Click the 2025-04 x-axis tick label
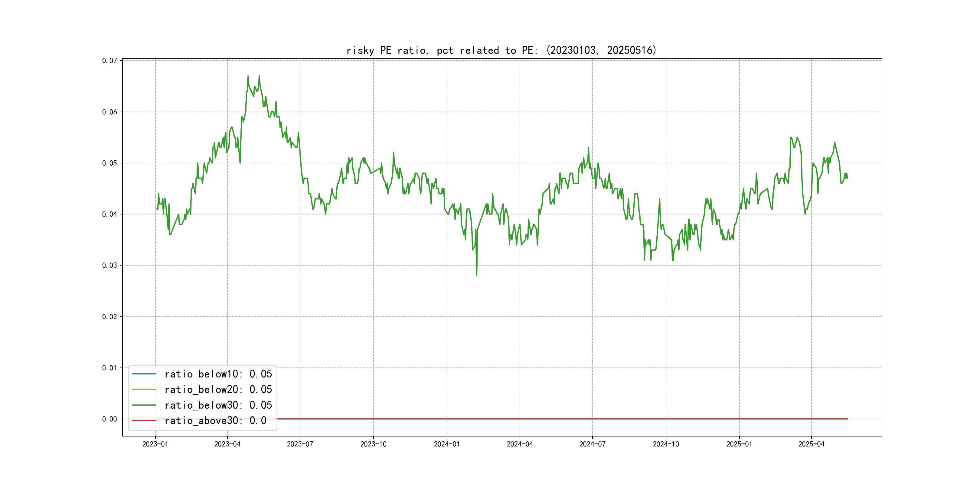The width and height of the screenshot is (980, 490). [x=811, y=444]
